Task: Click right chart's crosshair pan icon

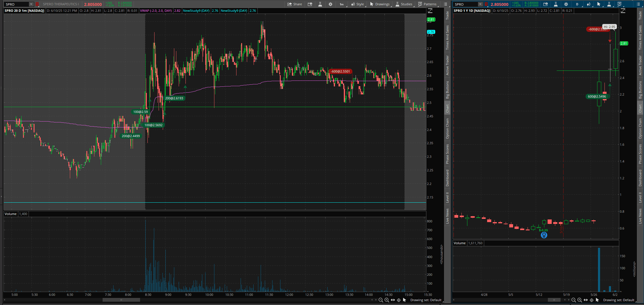Action: click(x=592, y=300)
